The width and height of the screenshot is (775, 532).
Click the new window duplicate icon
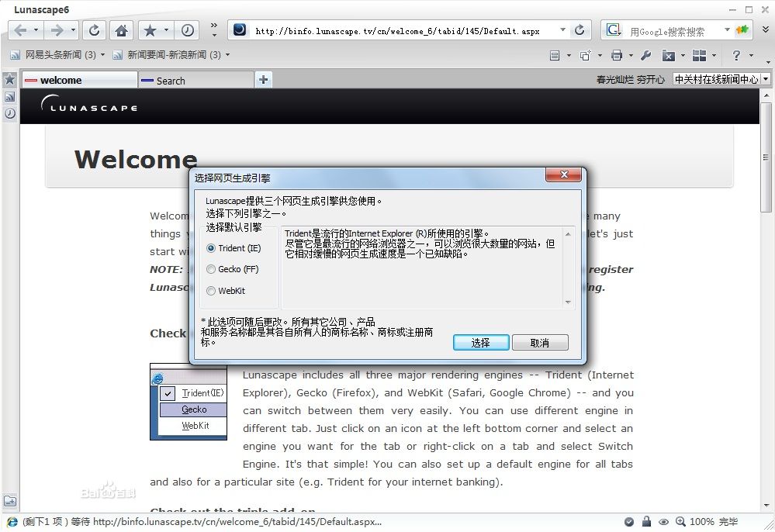tap(585, 55)
